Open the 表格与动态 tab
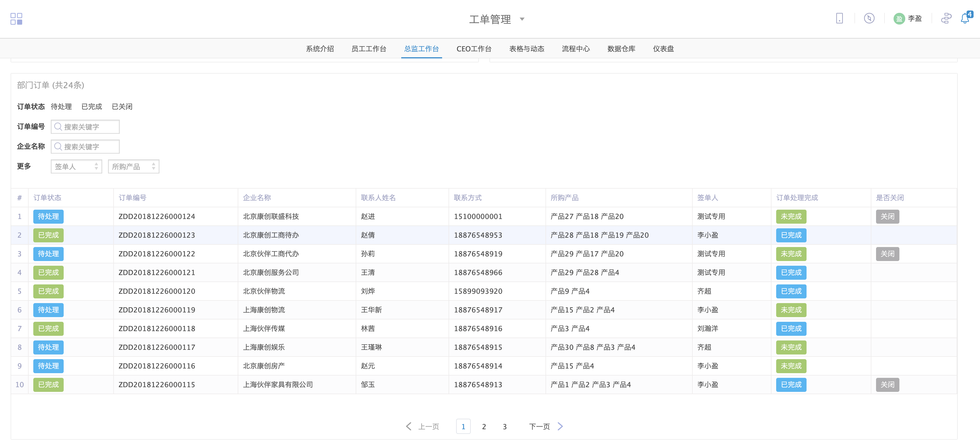980x445 pixels. coord(527,49)
